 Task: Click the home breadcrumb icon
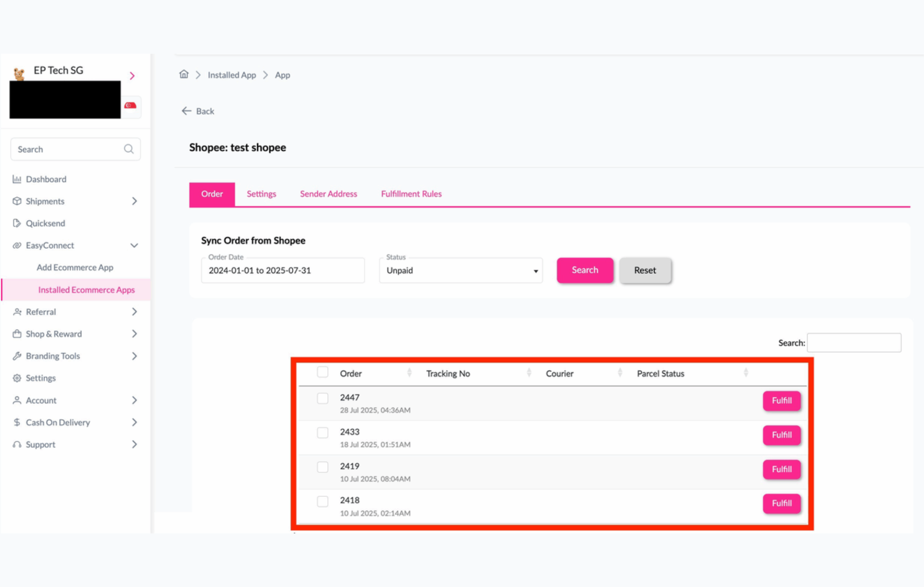click(x=184, y=74)
